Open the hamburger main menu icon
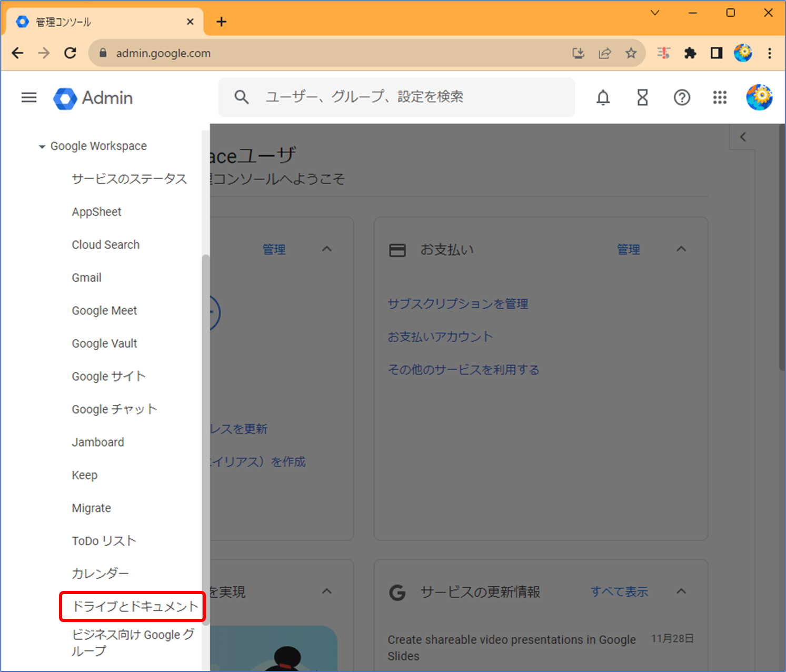The width and height of the screenshot is (786, 672). click(x=29, y=97)
